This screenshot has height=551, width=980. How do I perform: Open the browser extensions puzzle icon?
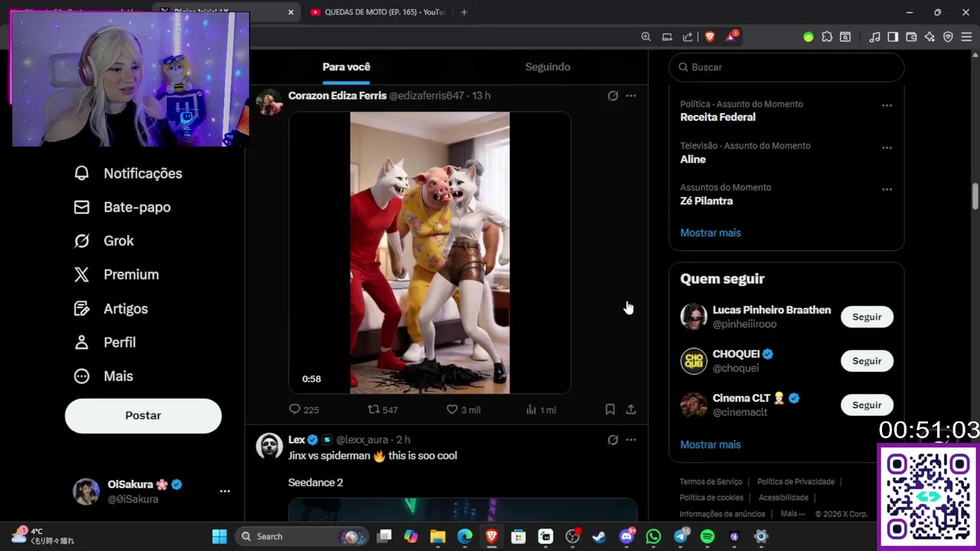(x=827, y=37)
